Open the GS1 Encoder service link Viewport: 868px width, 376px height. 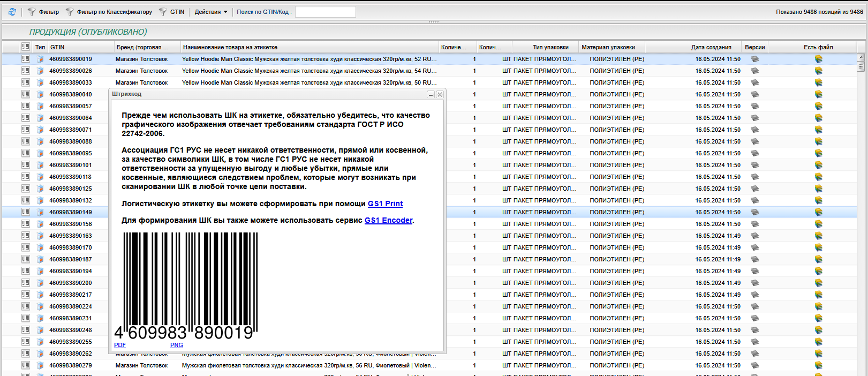pyautogui.click(x=388, y=220)
